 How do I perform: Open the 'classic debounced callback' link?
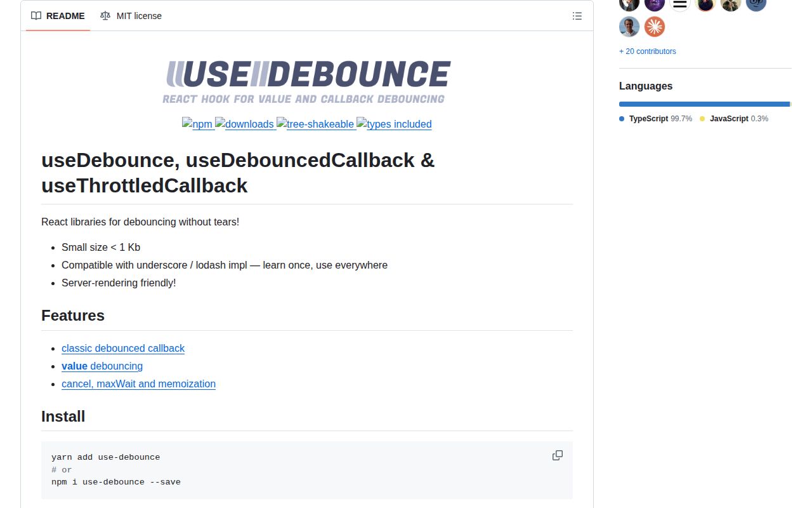(123, 348)
